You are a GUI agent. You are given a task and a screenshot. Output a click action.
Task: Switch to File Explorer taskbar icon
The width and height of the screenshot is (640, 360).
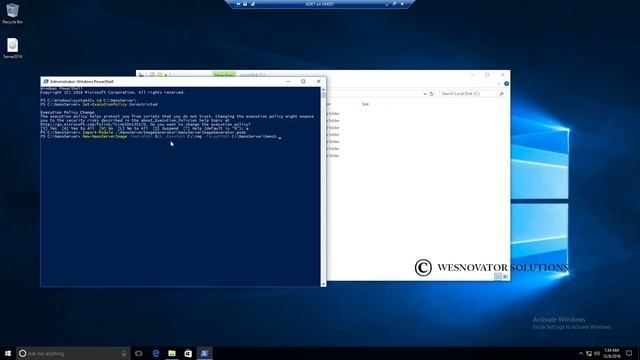tap(172, 353)
